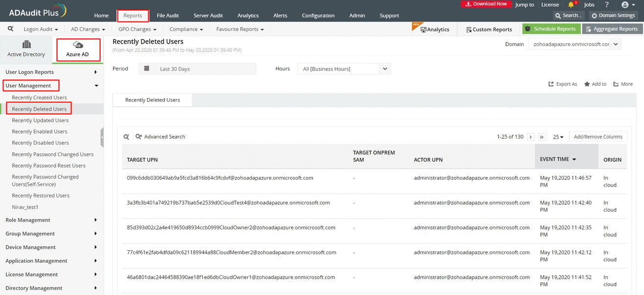Click the help question mark icon
The image size is (644, 295).
pyautogui.click(x=607, y=4)
